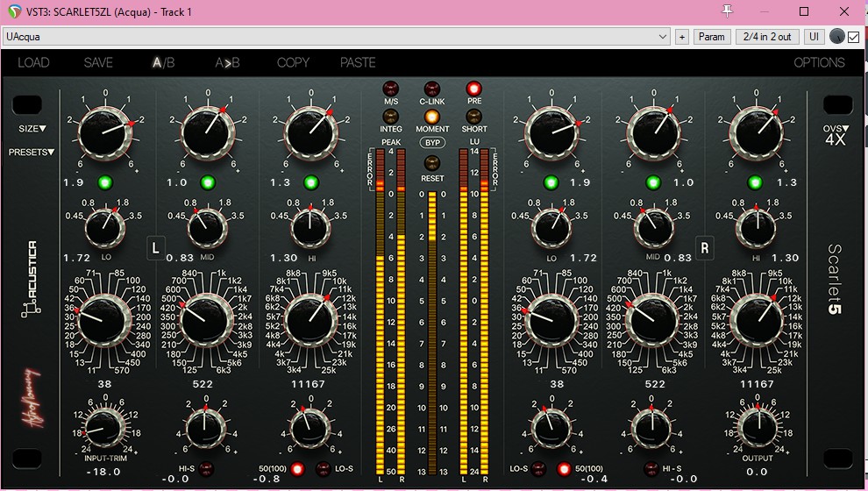868x491 pixels.
Task: Select the MOMENT meter mode LED
Action: 431,117
